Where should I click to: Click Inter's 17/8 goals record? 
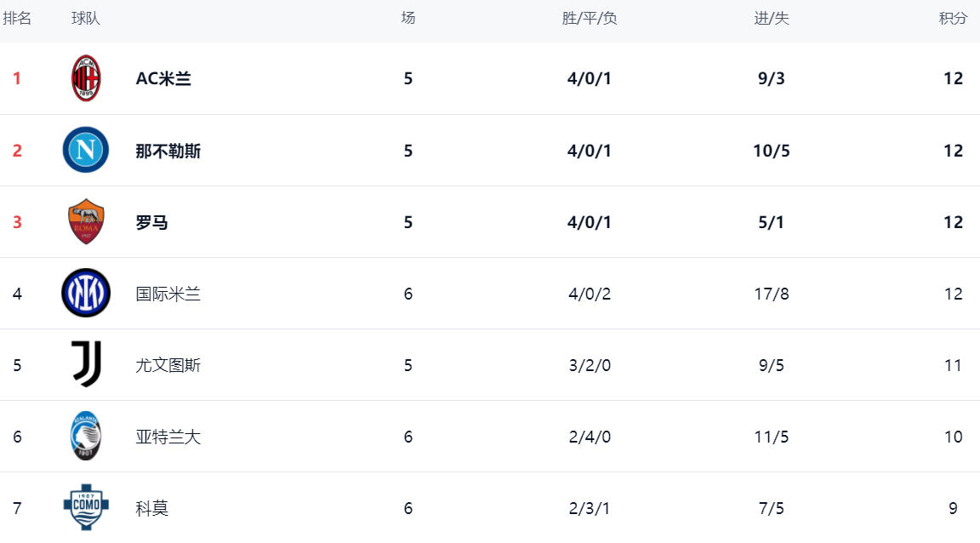click(772, 294)
